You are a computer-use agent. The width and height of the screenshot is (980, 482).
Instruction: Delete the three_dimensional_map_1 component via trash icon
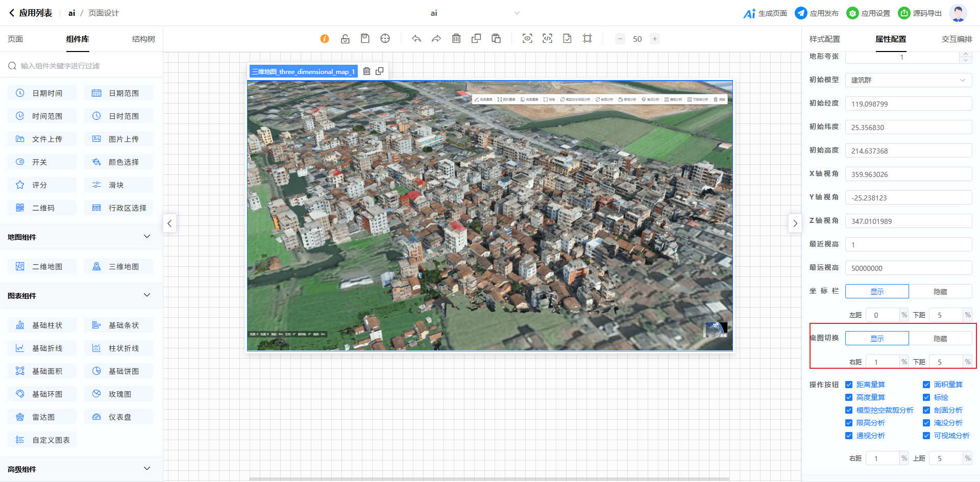tap(366, 71)
